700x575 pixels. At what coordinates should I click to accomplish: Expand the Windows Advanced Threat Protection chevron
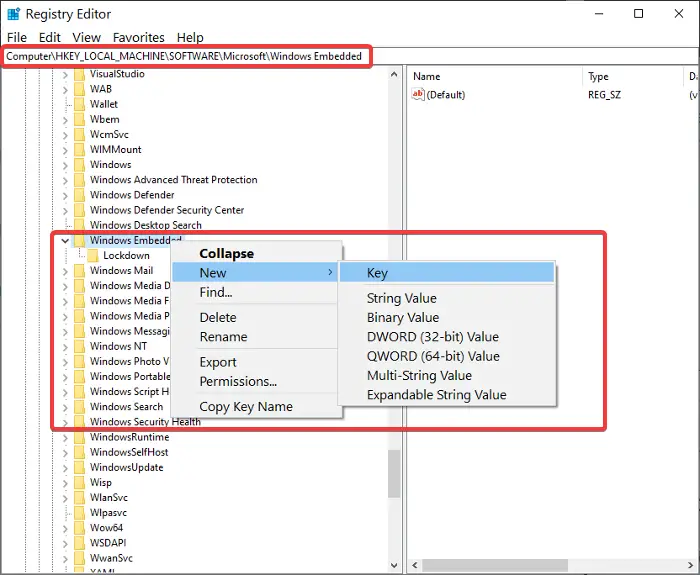tap(65, 180)
